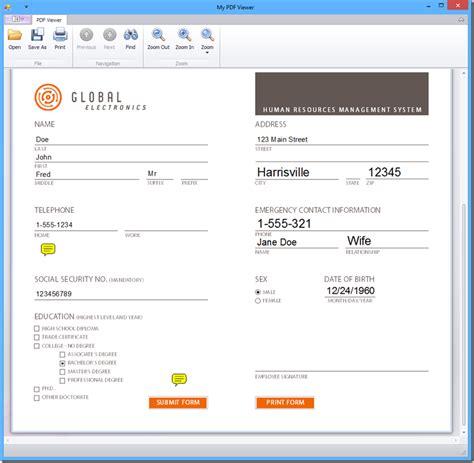Screen dimensions: 474x463
Task: Uncheck Bachelor's Degree box
Action: pos(62,363)
